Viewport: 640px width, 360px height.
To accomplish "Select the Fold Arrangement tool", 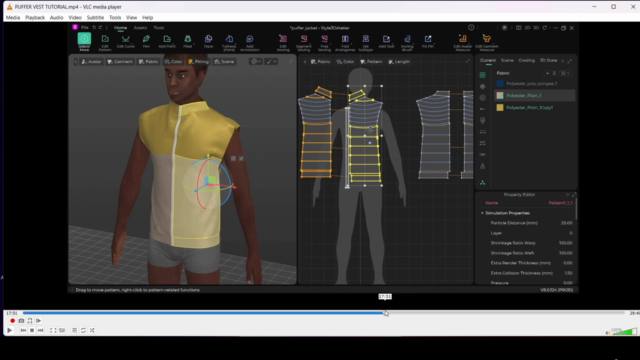I will click(x=345, y=42).
